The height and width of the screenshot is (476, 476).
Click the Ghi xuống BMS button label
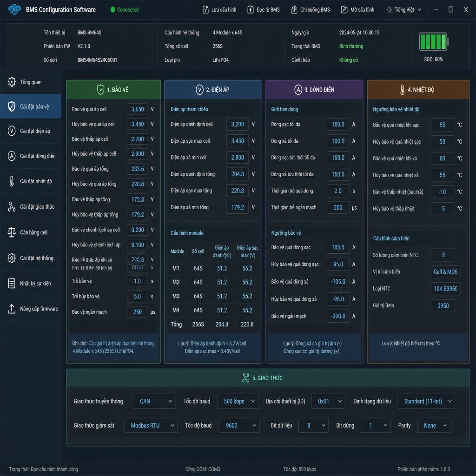point(315,10)
